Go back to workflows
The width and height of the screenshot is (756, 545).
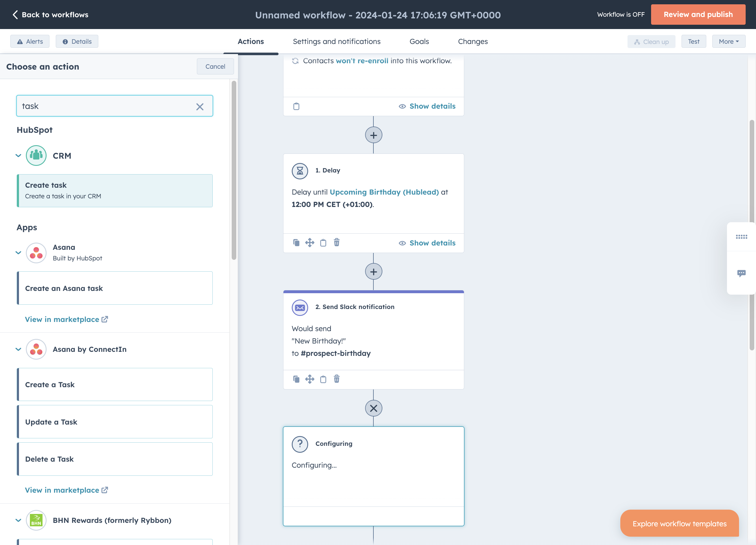[x=50, y=15]
